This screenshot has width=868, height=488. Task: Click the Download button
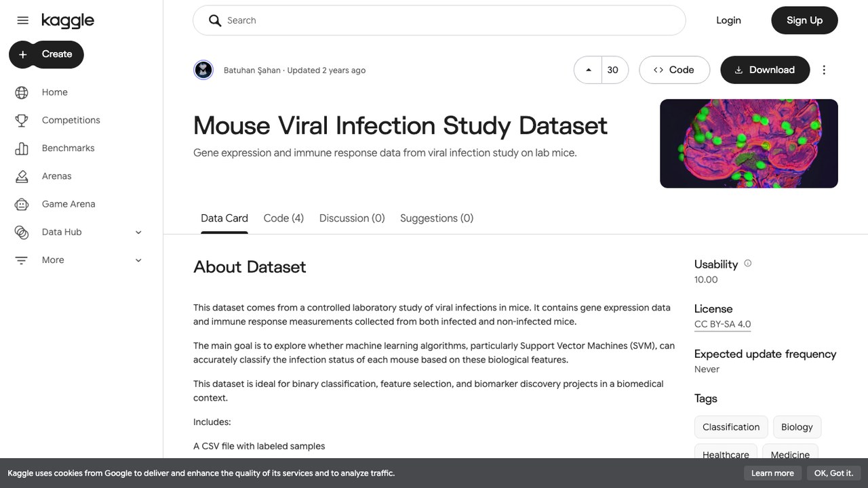(x=765, y=70)
